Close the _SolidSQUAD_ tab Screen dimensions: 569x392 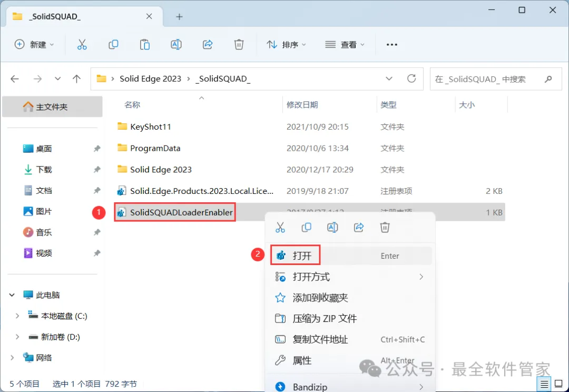(x=149, y=16)
